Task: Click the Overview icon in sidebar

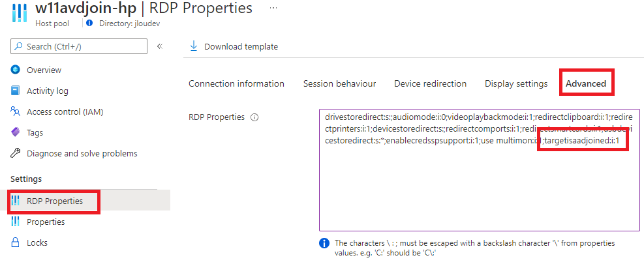Action: click(15, 70)
